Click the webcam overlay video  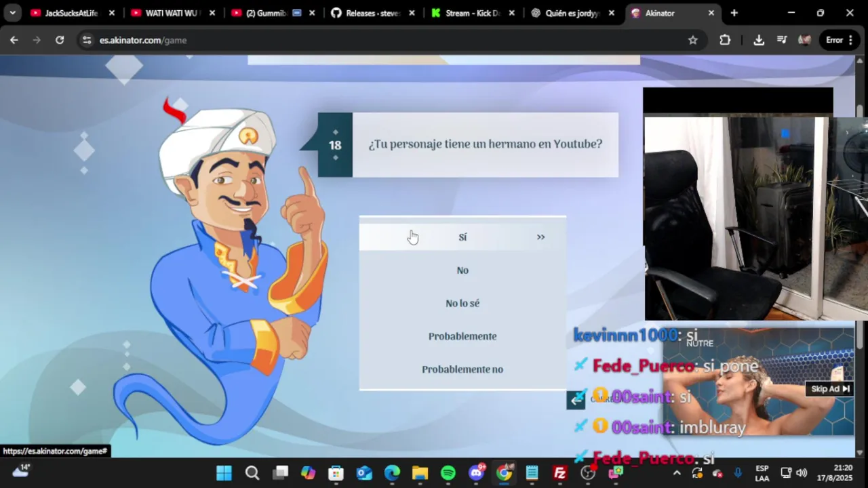[755, 218]
